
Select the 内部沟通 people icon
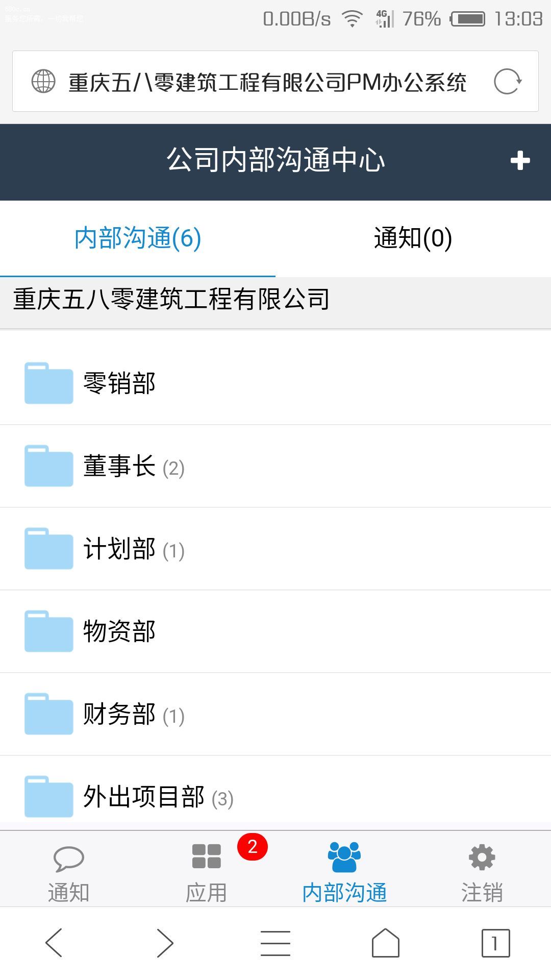(x=344, y=857)
